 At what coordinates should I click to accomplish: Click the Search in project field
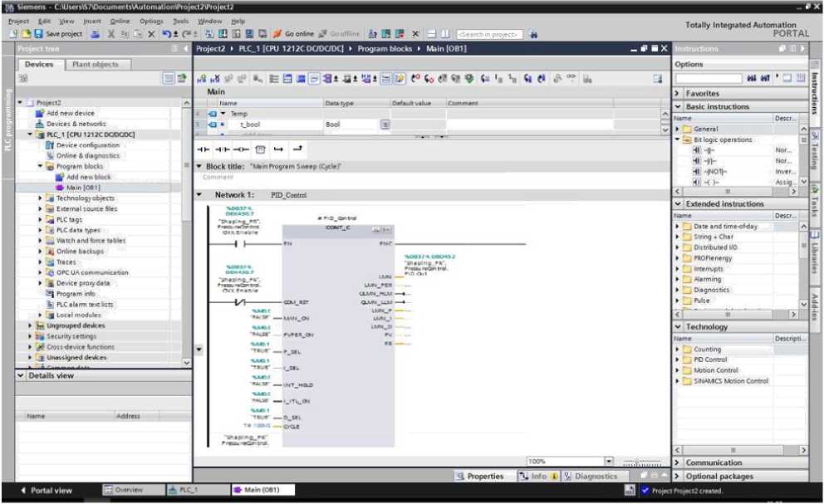pos(490,34)
